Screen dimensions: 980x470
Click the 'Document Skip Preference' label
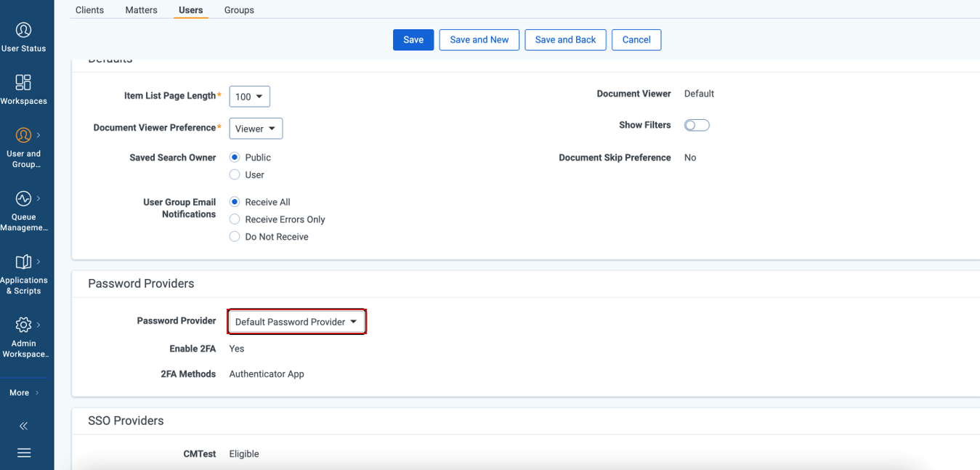615,158
